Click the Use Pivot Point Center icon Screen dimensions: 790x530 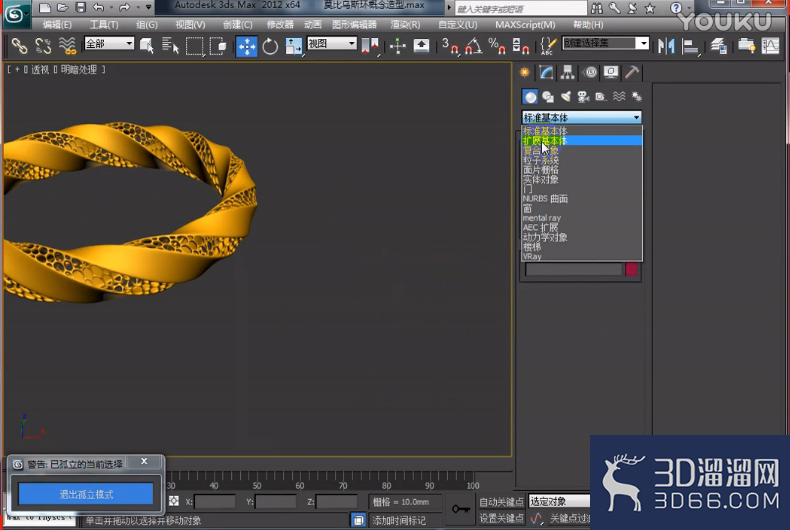pos(370,46)
